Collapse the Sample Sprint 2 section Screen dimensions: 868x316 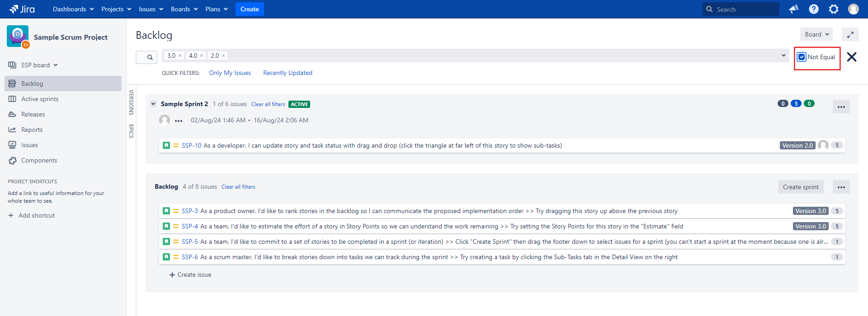pos(153,104)
